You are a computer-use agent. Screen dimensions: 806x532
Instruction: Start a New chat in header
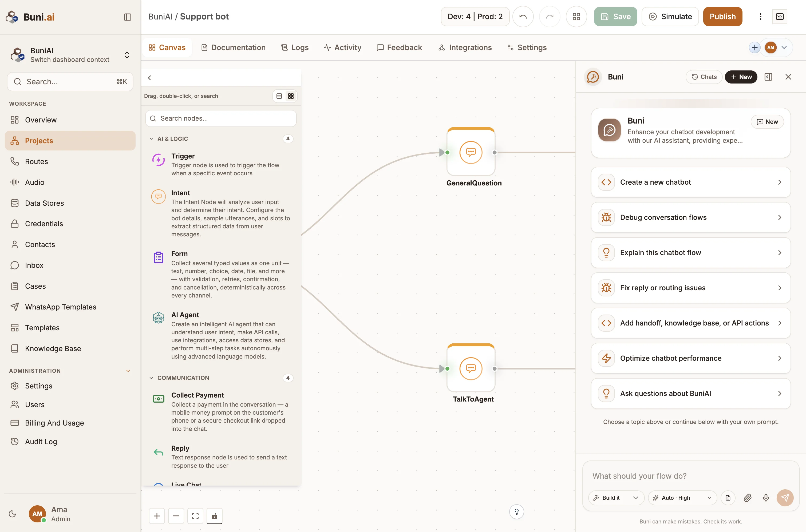click(741, 77)
